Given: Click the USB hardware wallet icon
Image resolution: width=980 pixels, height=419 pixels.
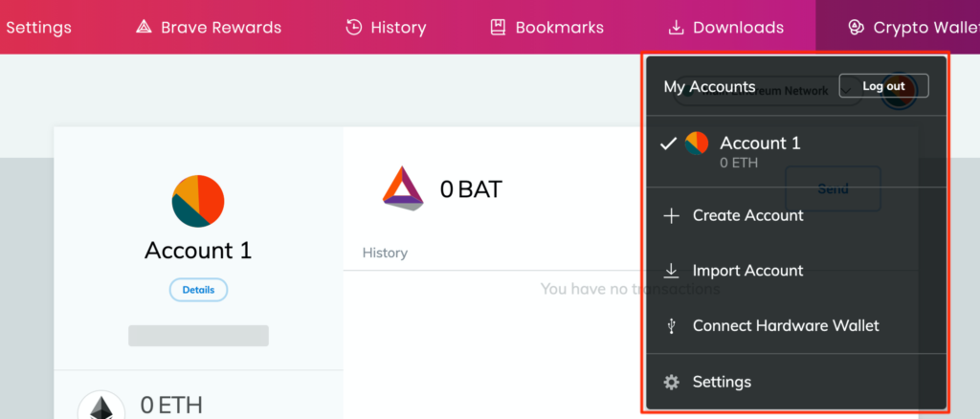Looking at the screenshot, I should tap(671, 326).
